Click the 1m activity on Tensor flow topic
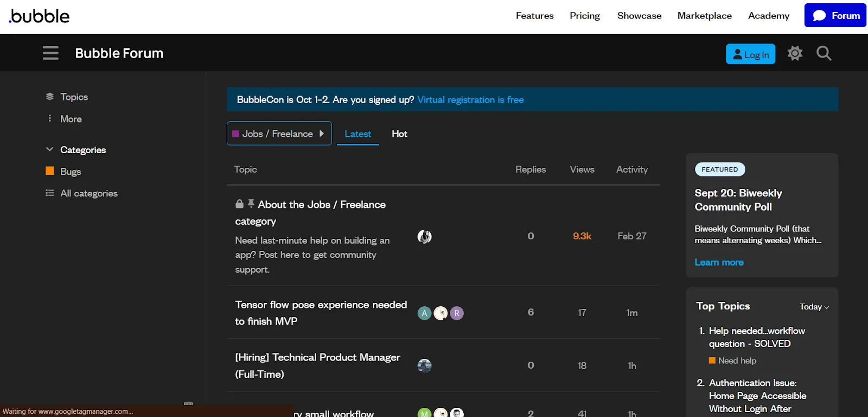Image resolution: width=868 pixels, height=417 pixels. point(632,313)
